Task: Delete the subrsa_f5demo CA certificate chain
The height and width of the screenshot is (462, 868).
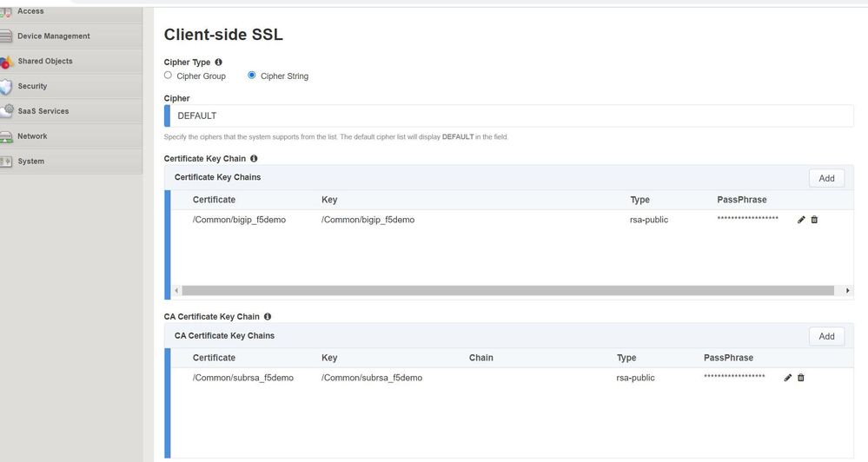Action: 801,378
